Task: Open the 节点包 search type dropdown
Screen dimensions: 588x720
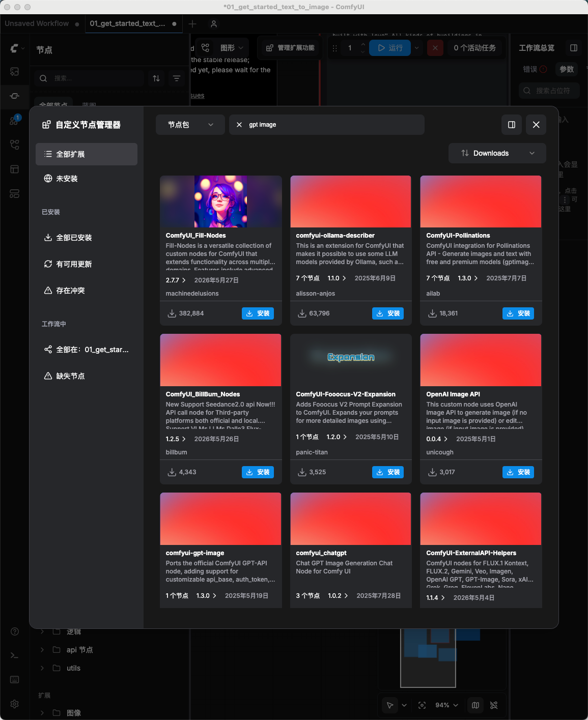Action: click(190, 125)
